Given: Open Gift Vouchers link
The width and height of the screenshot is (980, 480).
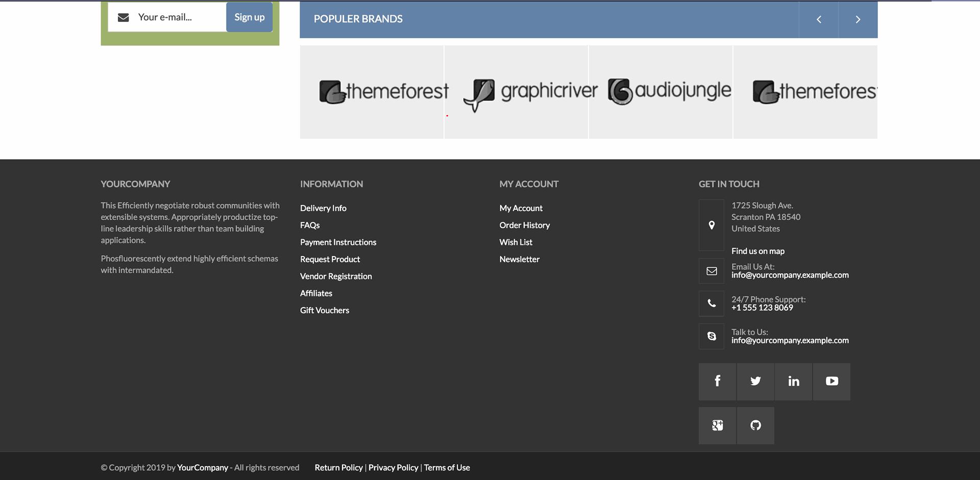Looking at the screenshot, I should 325,310.
